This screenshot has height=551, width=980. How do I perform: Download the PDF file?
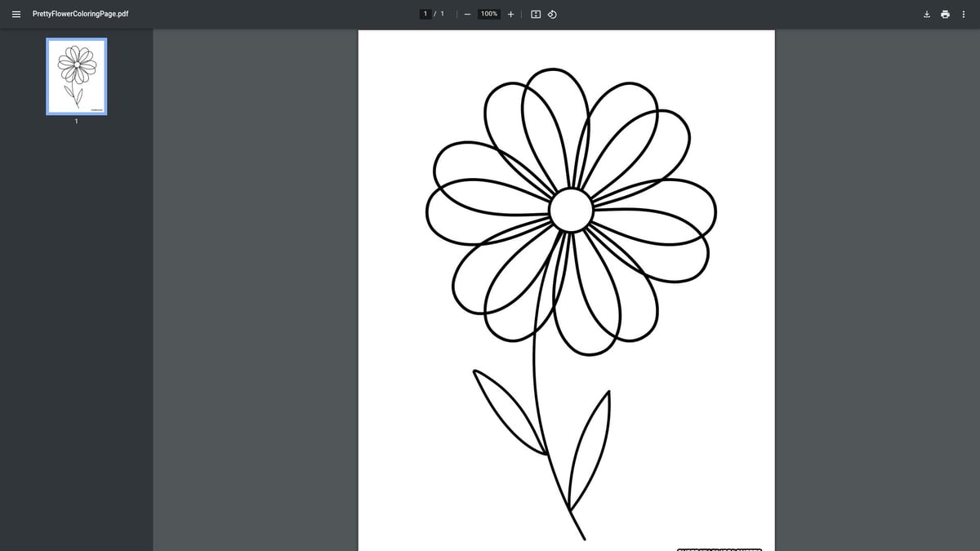click(925, 14)
